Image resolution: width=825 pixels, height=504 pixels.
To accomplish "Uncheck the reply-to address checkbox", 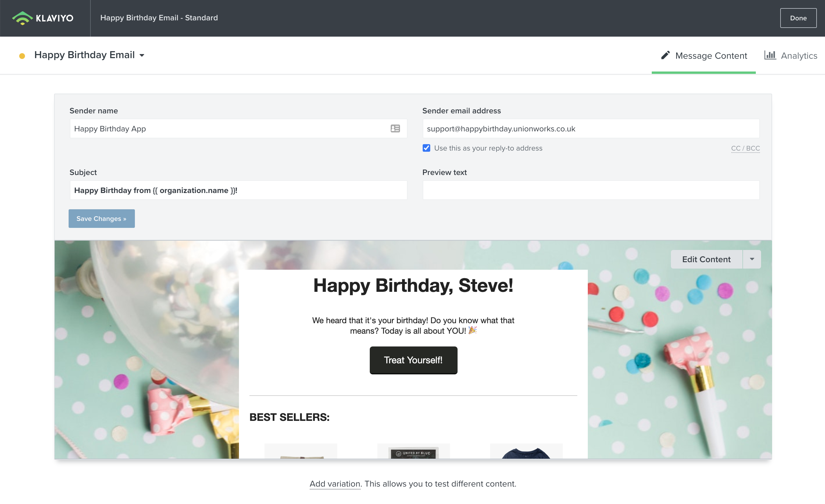I will [426, 148].
